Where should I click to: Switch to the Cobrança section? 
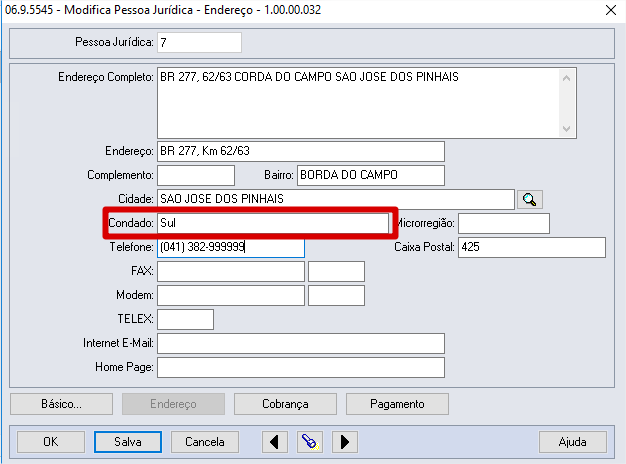(x=285, y=404)
